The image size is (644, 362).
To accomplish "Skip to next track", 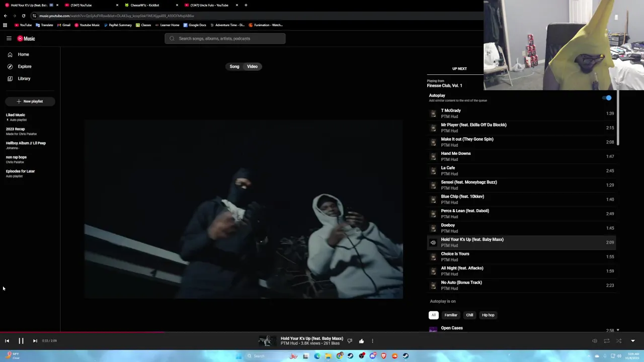I will click(x=35, y=341).
